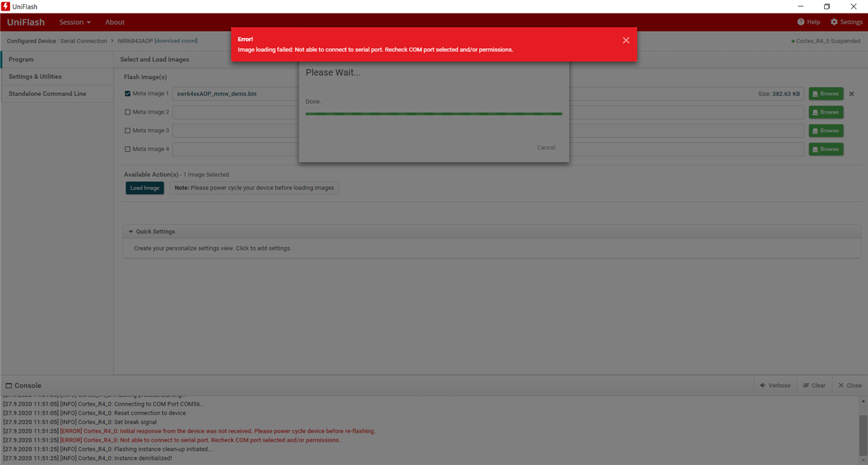This screenshot has width=868, height=465.
Task: Click the personalize settings view text
Action: pos(212,248)
